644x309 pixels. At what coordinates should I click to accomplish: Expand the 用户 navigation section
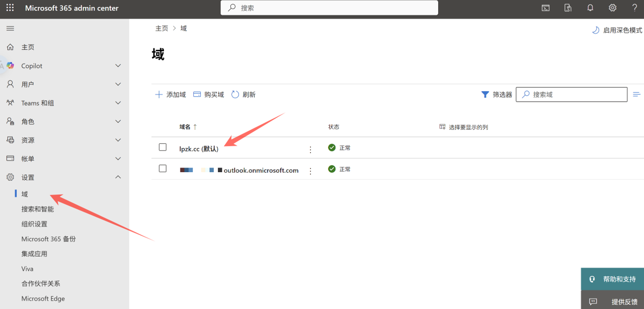(118, 85)
